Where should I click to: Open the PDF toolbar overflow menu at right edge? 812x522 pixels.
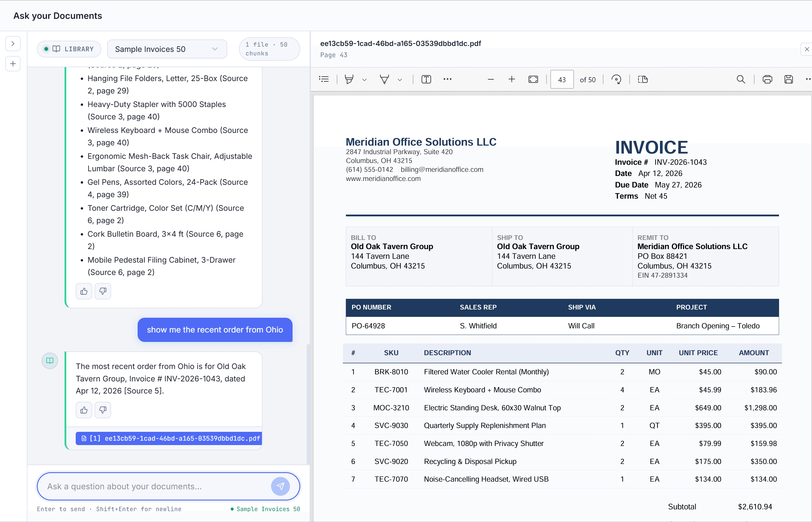tap(808, 79)
